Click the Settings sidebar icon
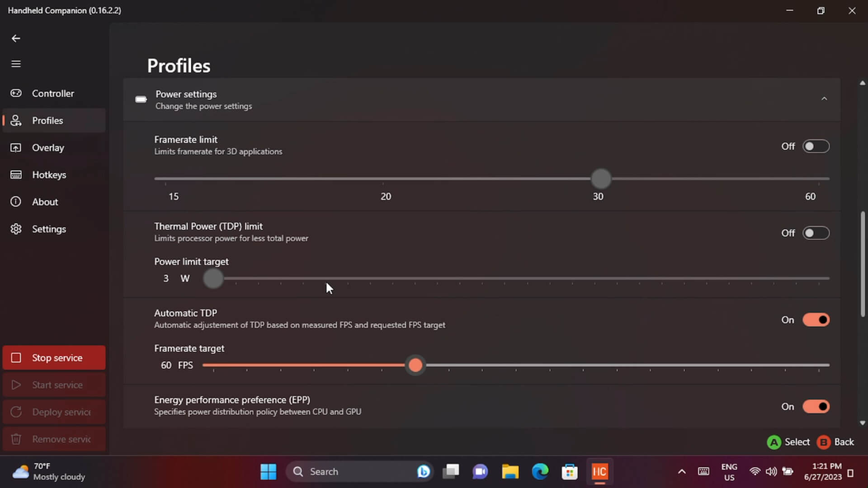This screenshot has width=868, height=488. click(x=16, y=229)
